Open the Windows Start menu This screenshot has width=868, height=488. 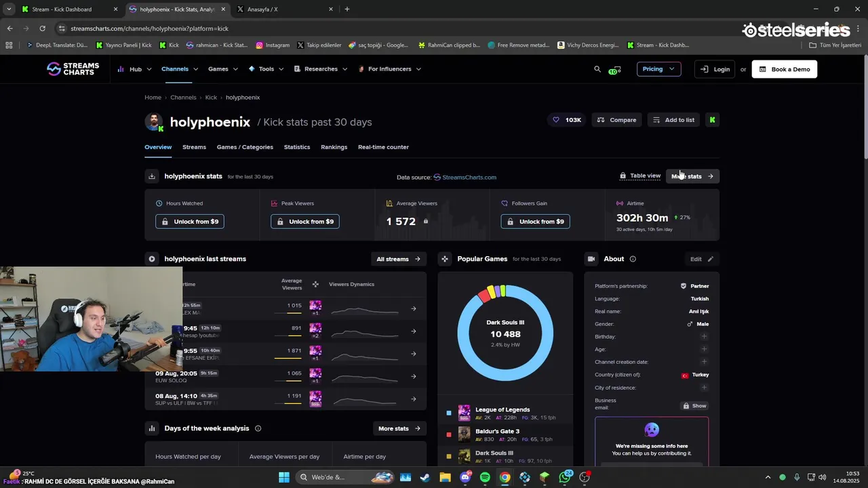[283, 477]
